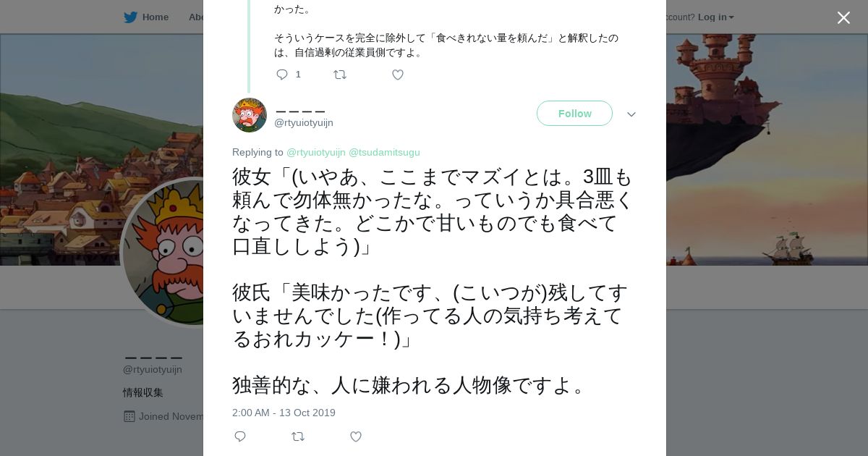Image resolution: width=868 pixels, height=456 pixels.
Task: Follow the @rtyuiotyuijn account
Action: (574, 114)
